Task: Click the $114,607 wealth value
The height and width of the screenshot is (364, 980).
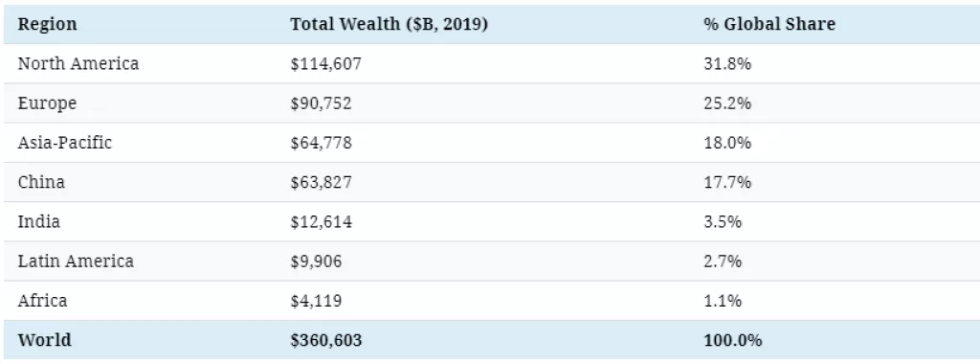Action: [x=325, y=64]
